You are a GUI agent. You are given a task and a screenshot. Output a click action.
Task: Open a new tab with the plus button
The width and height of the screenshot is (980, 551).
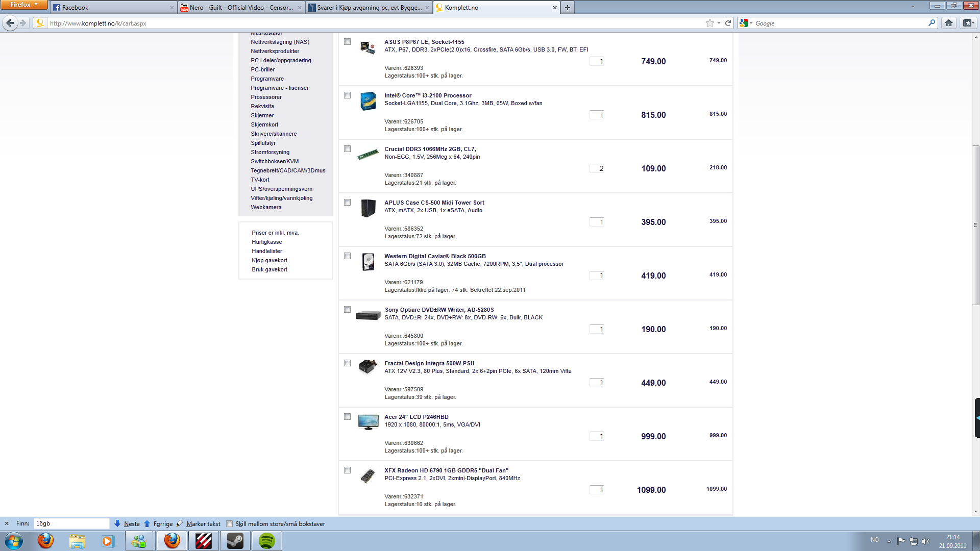coord(567,8)
